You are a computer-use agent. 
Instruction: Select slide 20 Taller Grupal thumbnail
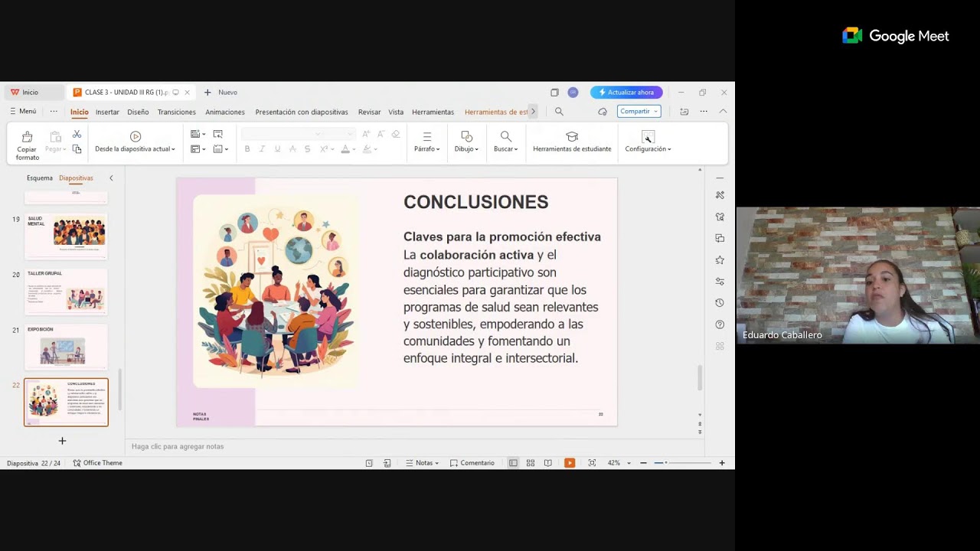[x=67, y=291]
